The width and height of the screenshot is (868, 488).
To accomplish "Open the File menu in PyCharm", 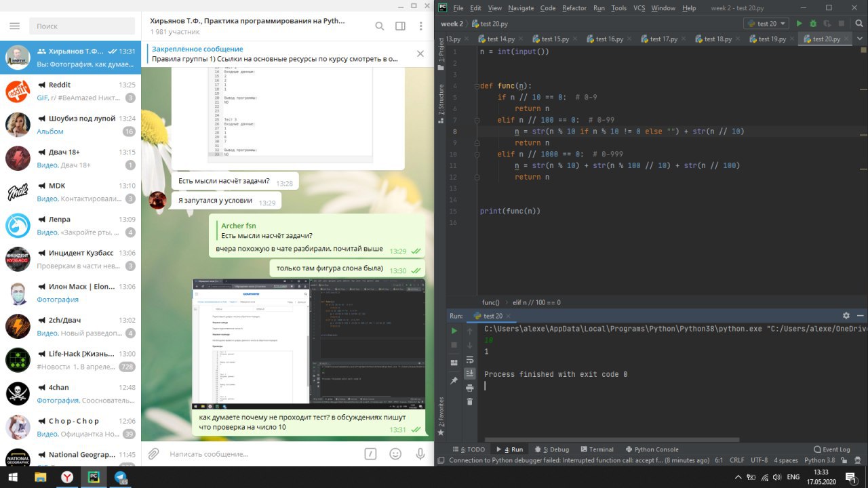I will [x=458, y=8].
